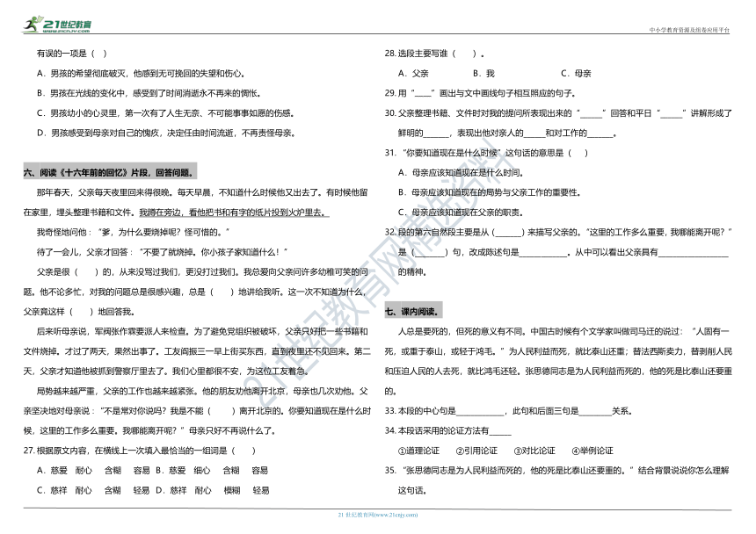The height and width of the screenshot is (534, 756).
Task: Open the footer link 21世纪教育网(www.21cnjy.com)
Action: pos(377,515)
